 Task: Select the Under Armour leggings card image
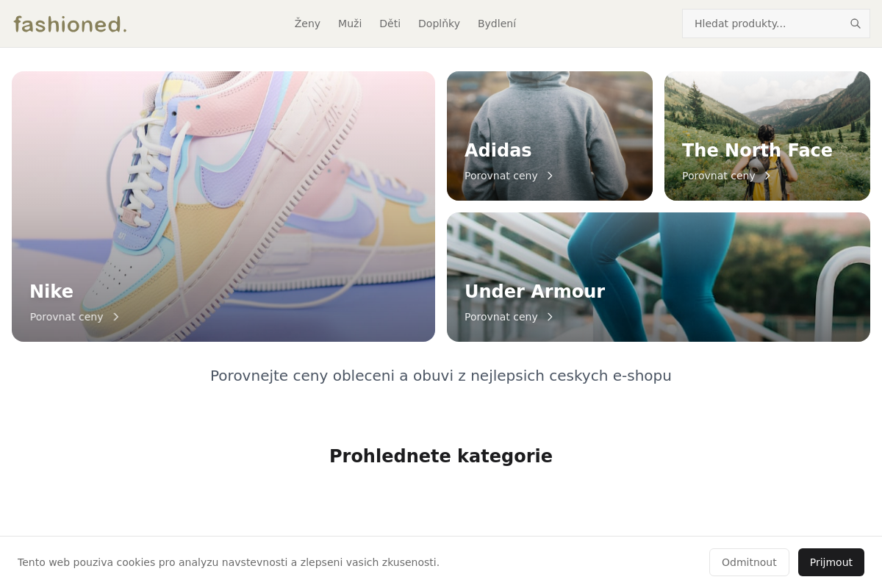pos(659,277)
